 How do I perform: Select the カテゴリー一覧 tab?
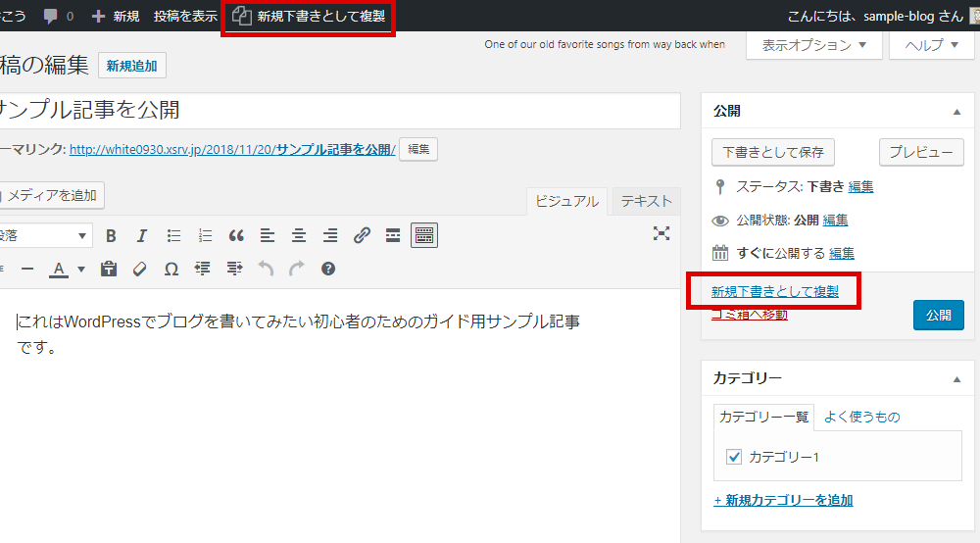(x=763, y=417)
